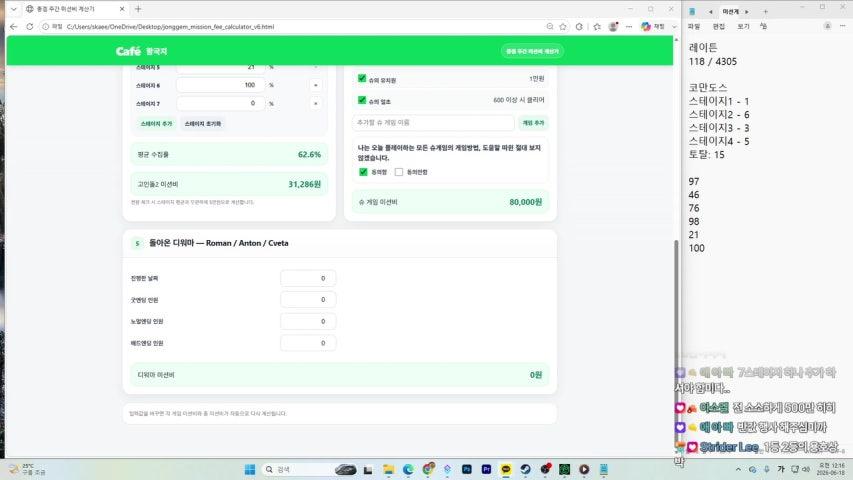The image size is (853, 480).
Task: Edit the Stage 7 percentage field
Action: coord(220,103)
